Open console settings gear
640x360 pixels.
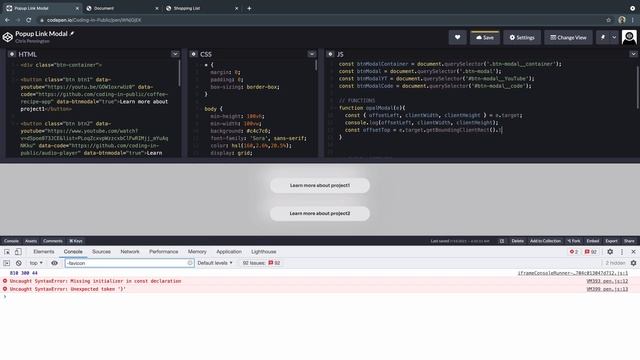[x=633, y=263]
